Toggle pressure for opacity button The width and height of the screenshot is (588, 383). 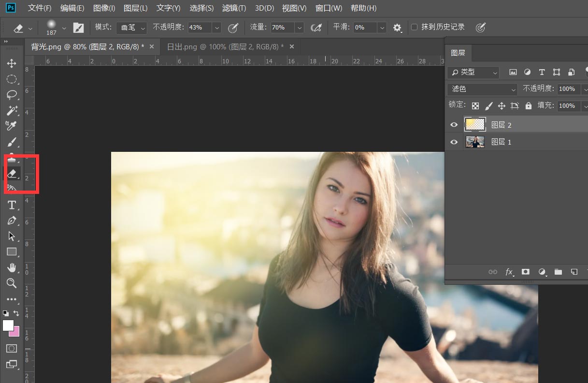click(x=233, y=28)
